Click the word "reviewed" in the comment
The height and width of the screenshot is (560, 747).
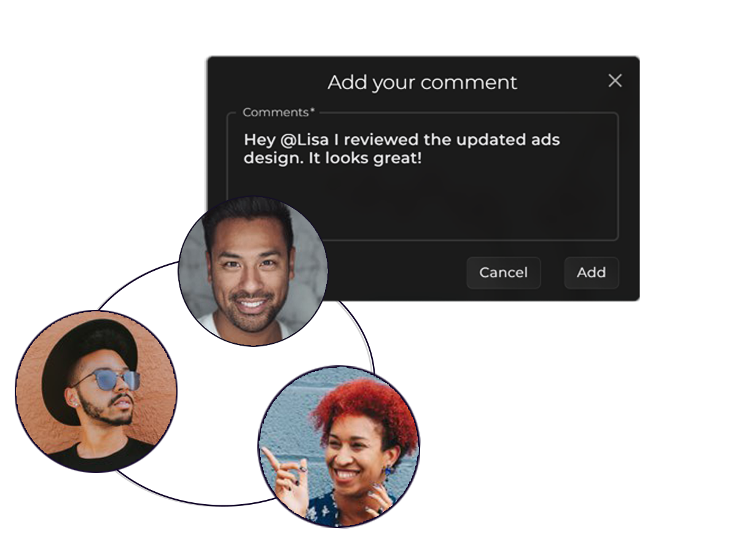(381, 140)
